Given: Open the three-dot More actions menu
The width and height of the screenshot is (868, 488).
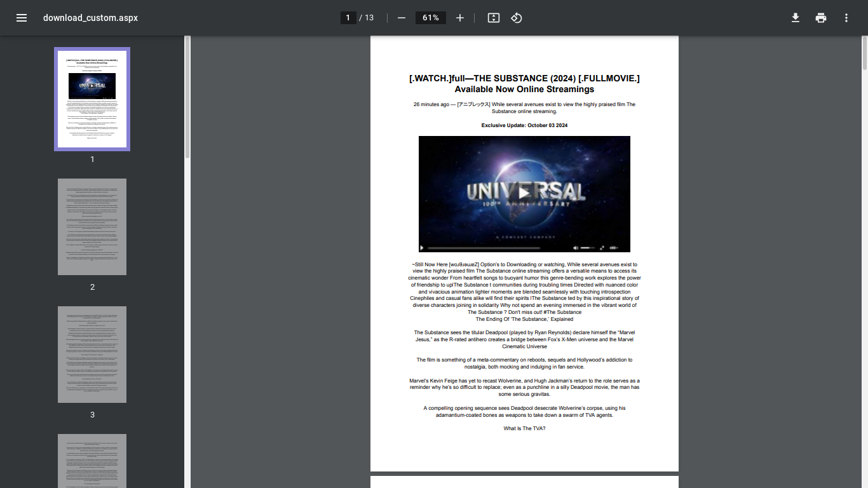Looking at the screenshot, I should tap(846, 18).
